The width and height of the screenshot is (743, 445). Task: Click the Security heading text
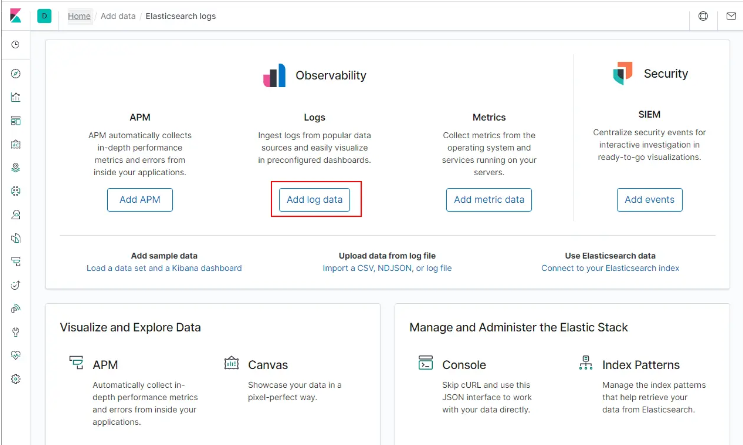(666, 73)
